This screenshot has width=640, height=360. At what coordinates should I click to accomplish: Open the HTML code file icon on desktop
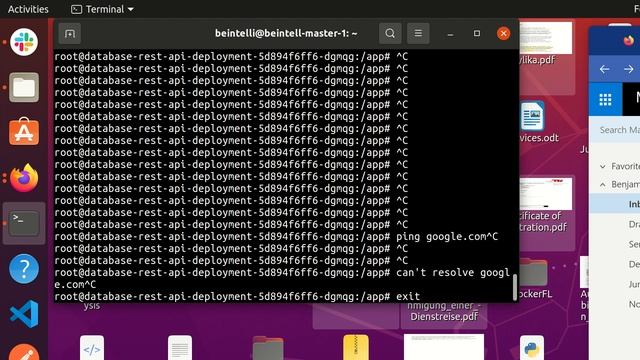tap(92, 348)
